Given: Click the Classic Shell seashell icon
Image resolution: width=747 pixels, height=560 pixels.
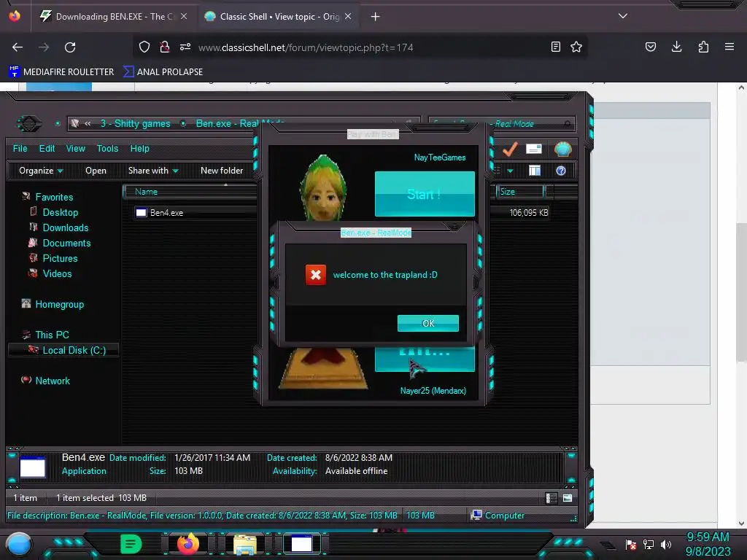Looking at the screenshot, I should [x=562, y=149].
